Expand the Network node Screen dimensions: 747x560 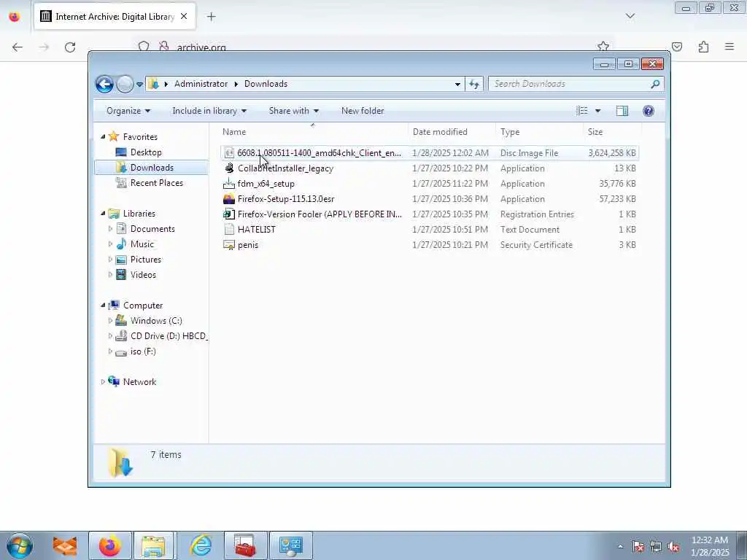pyautogui.click(x=103, y=382)
